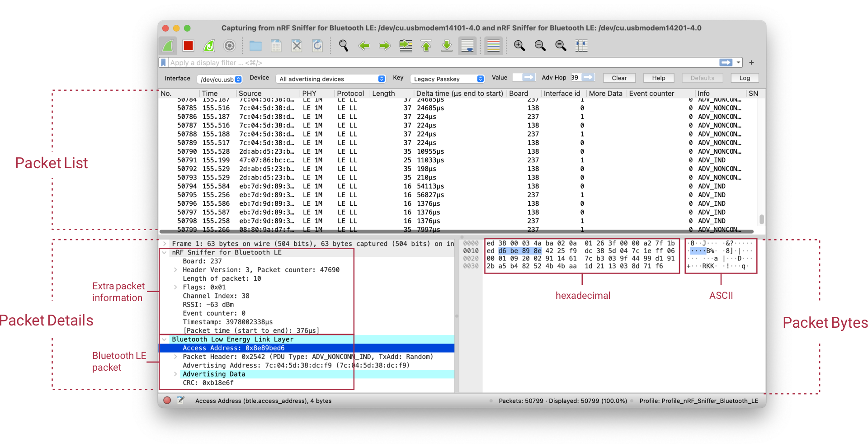Zoom in main window text
This screenshot has width=868, height=448.
point(519,46)
